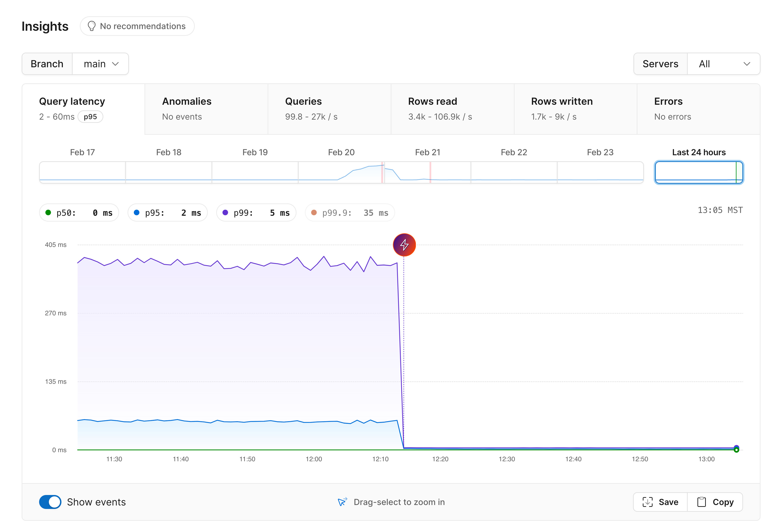Click the blue dot on the p95 legend chip
Screen dimensions: 781x532
136,212
